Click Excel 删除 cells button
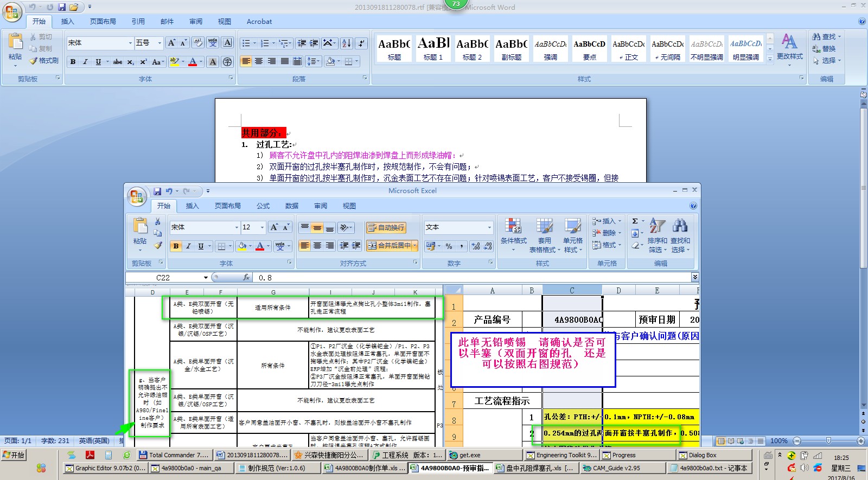This screenshot has width=868, height=480. coord(607,233)
